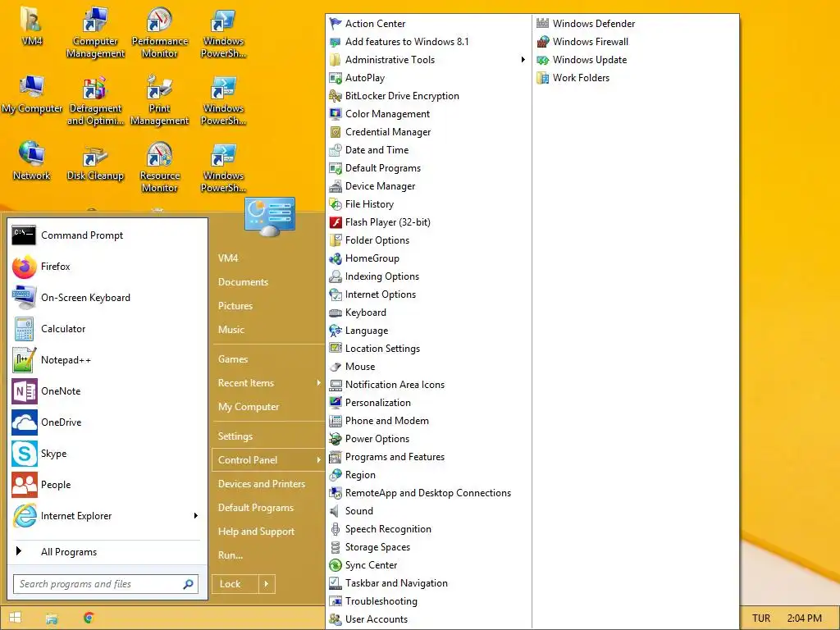
Task: Open Command Prompt from the start menu
Action: pyautogui.click(x=107, y=235)
